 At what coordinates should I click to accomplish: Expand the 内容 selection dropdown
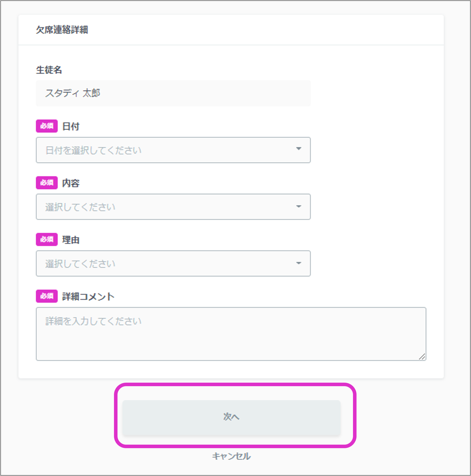(x=173, y=206)
